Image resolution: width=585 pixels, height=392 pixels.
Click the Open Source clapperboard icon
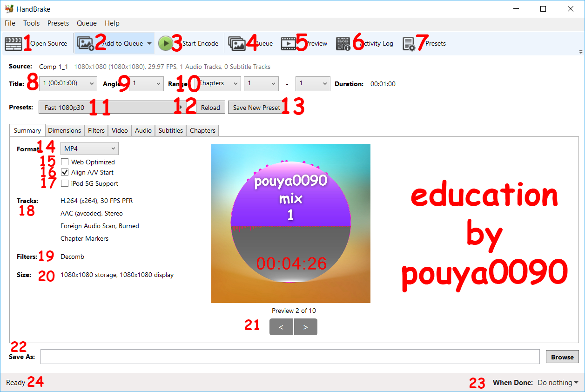[x=13, y=44]
